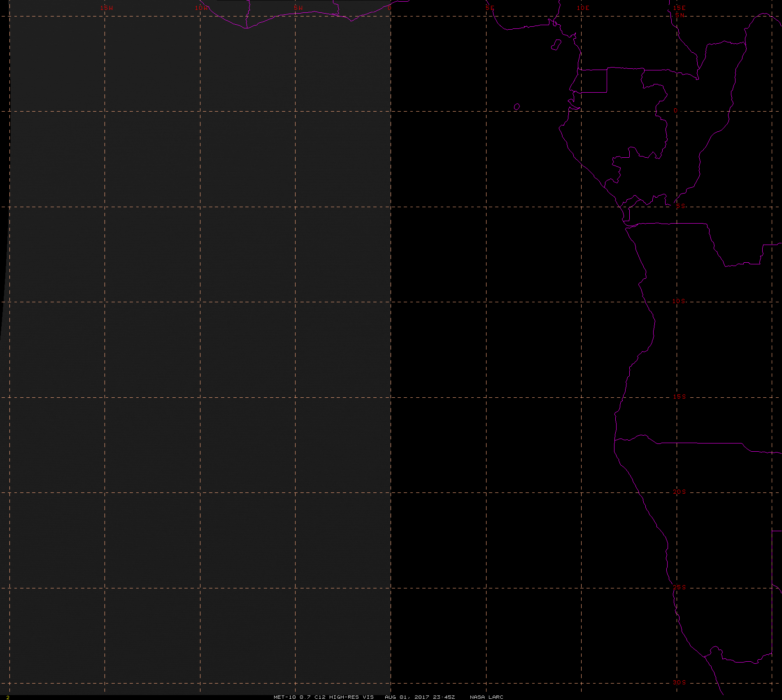Select the 5N latitude label
Image resolution: width=782 pixels, height=700 pixels.
coord(680,15)
